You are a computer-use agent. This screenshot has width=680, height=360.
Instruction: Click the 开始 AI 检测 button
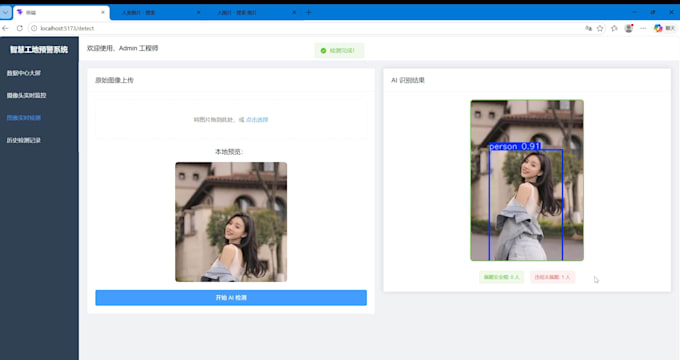tap(231, 298)
